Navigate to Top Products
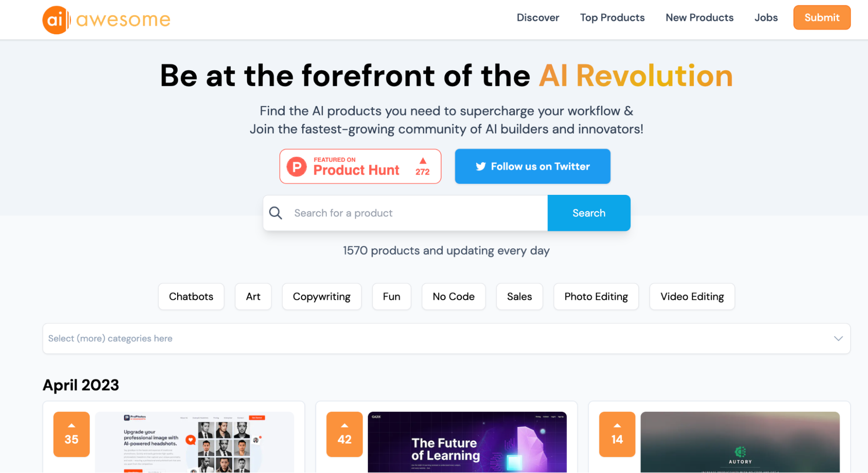868x473 pixels. (x=612, y=17)
